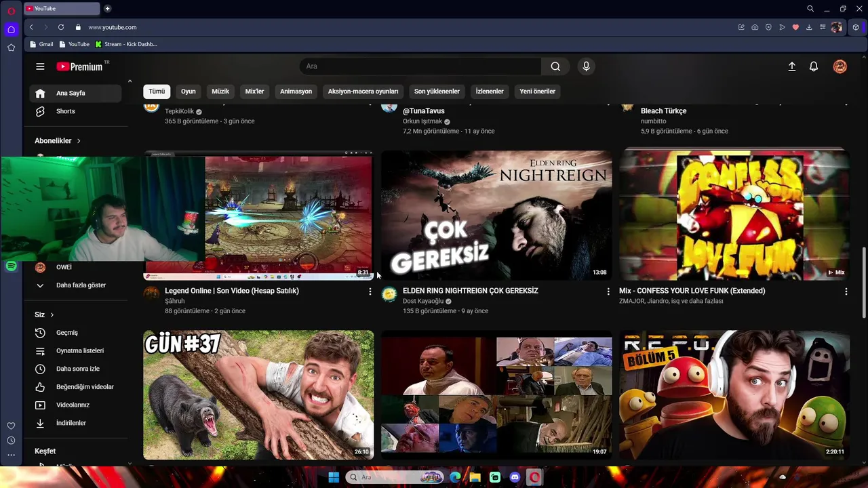Open the Şahruh channel link
Viewport: 868px width, 488px height.
click(175, 301)
